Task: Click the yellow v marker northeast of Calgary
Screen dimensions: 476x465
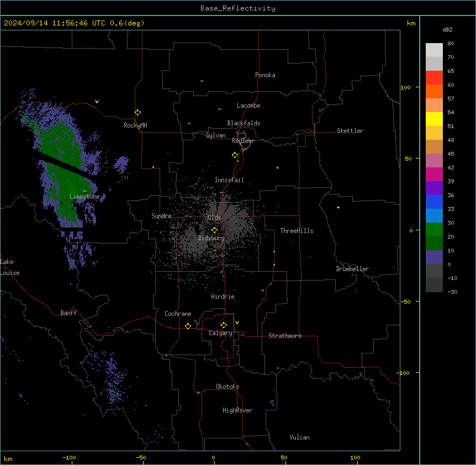Action: click(237, 323)
